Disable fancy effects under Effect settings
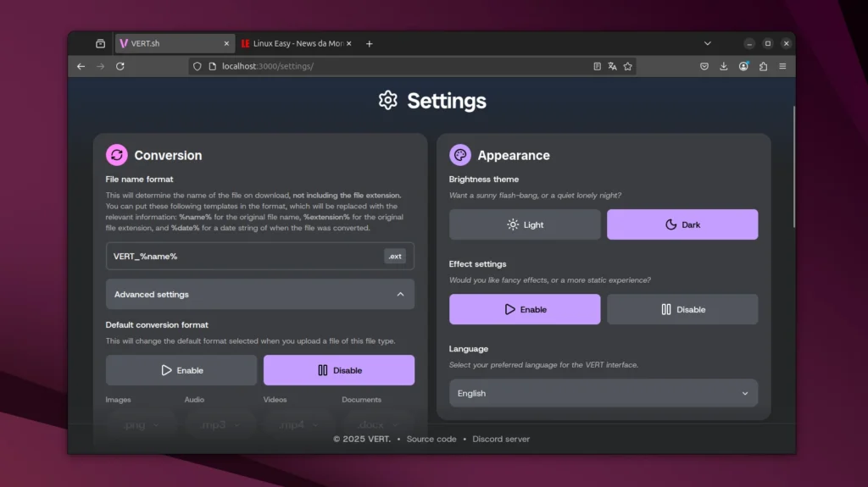 (682, 309)
